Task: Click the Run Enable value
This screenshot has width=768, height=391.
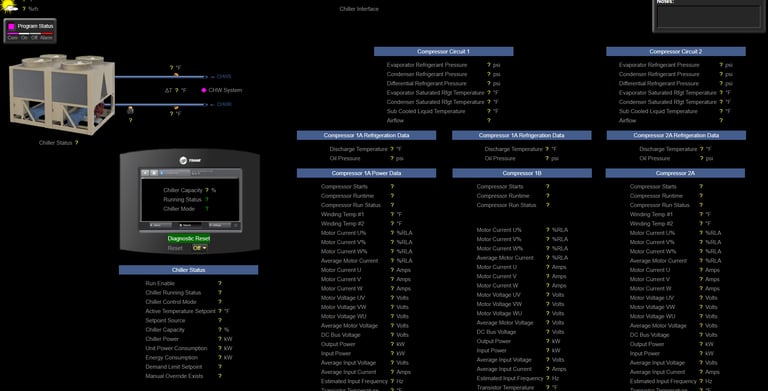Action: click(220, 283)
